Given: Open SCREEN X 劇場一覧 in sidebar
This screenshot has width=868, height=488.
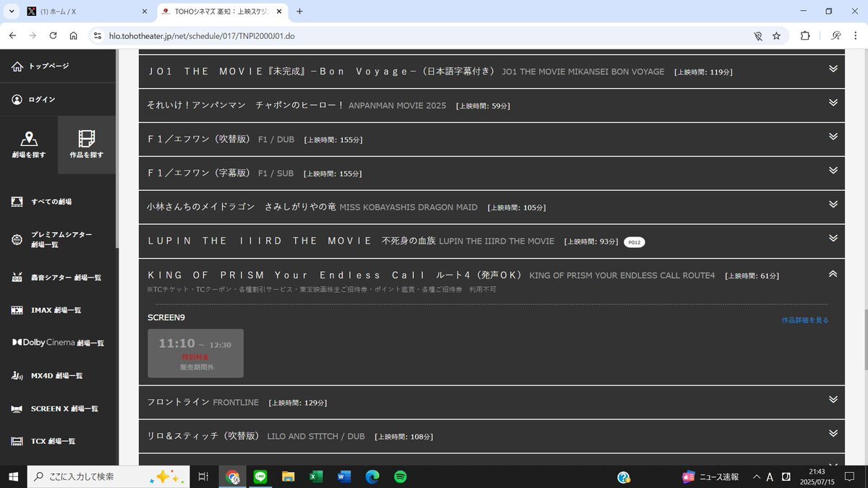Looking at the screenshot, I should click(54, 408).
